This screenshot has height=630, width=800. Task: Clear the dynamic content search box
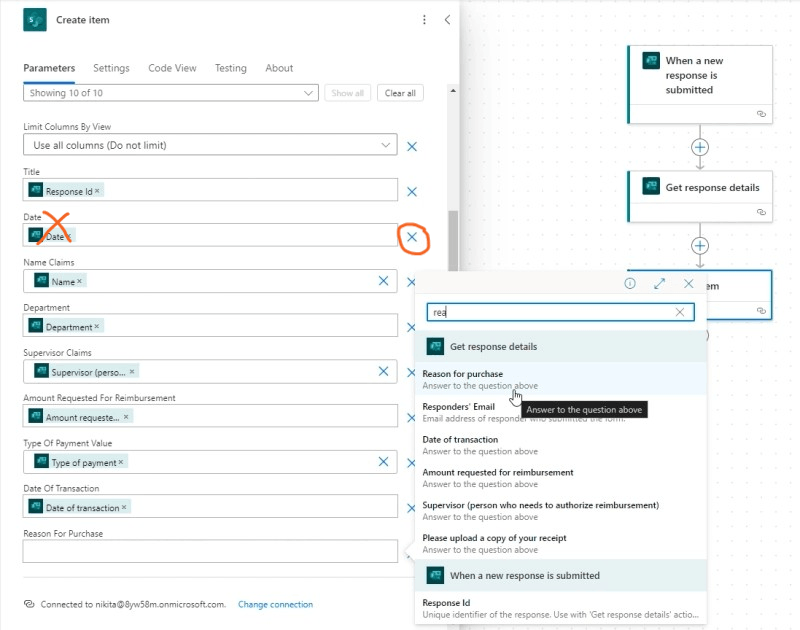click(x=680, y=312)
